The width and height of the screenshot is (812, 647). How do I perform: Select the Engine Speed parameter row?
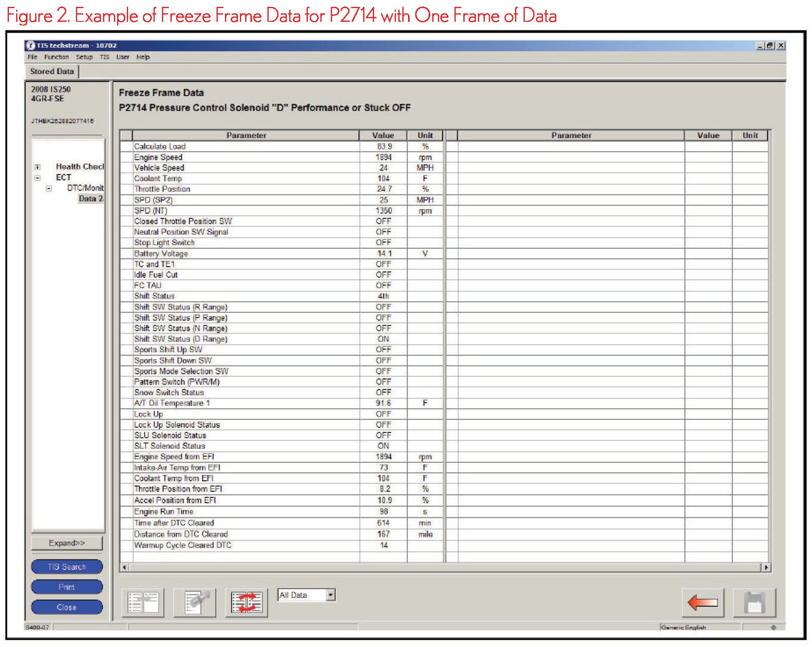[x=158, y=157]
